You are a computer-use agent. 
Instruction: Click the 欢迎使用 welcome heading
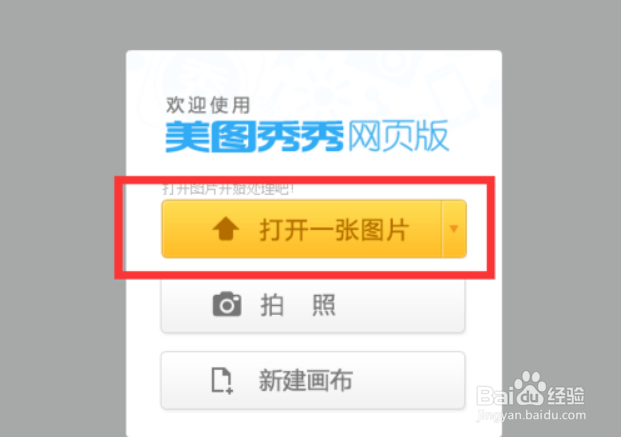coord(208,105)
